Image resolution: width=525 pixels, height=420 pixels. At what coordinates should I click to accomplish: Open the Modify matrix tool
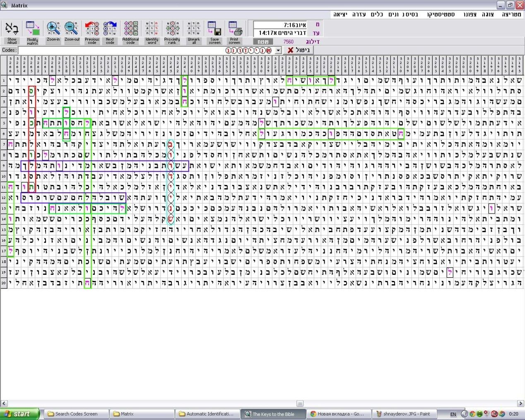click(x=32, y=29)
